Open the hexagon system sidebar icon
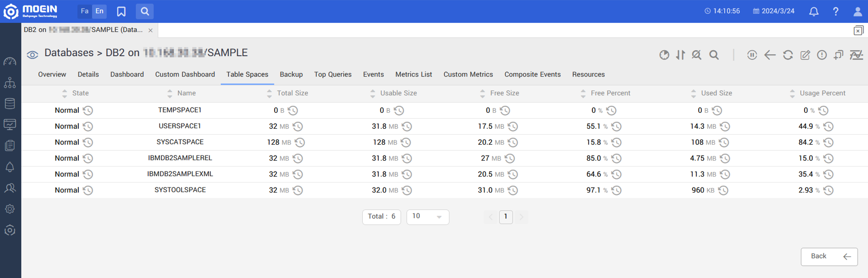This screenshot has width=868, height=278. pos(10,230)
